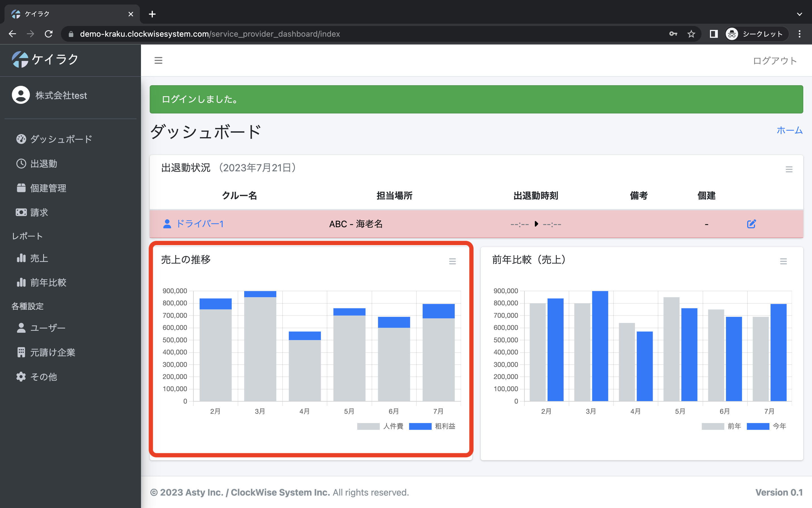This screenshot has width=812, height=508.
Task: Bookmark this page with the star icon
Action: pyautogui.click(x=691, y=34)
